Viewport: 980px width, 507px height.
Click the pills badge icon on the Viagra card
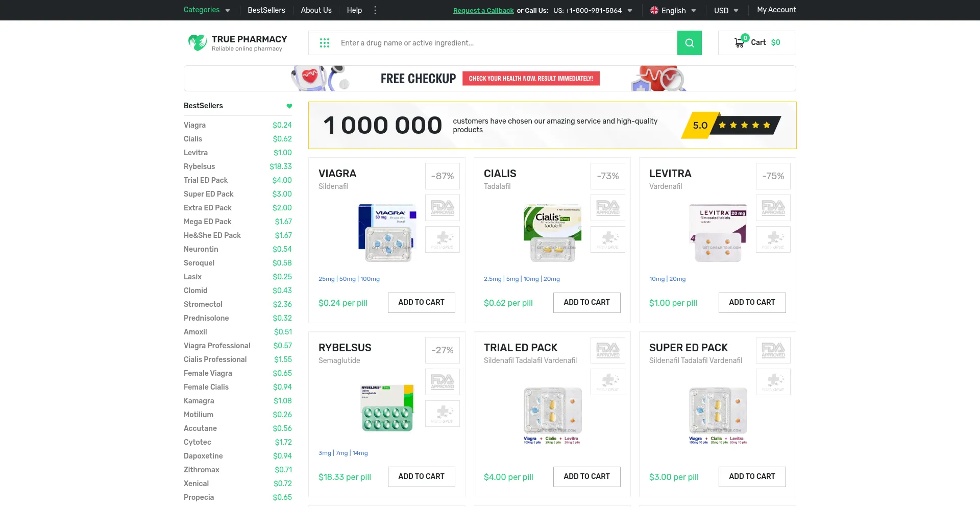[x=443, y=239]
